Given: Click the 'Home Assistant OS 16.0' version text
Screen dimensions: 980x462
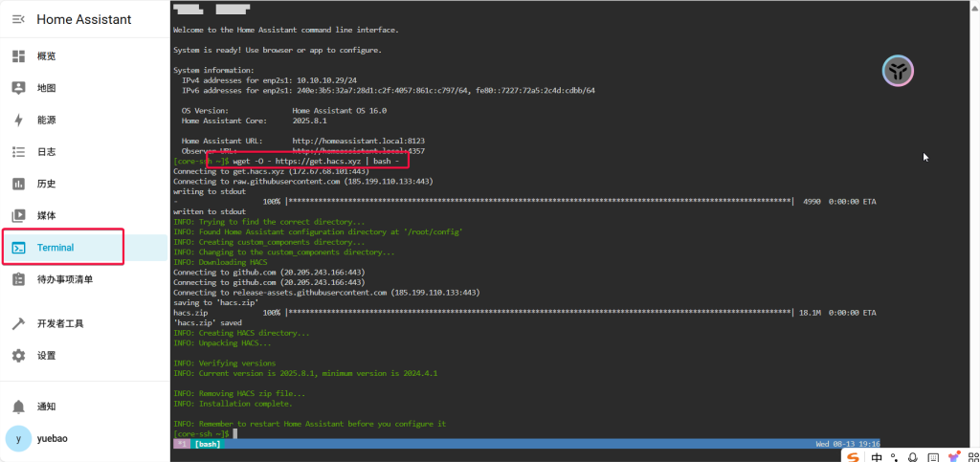Looking at the screenshot, I should (x=340, y=111).
